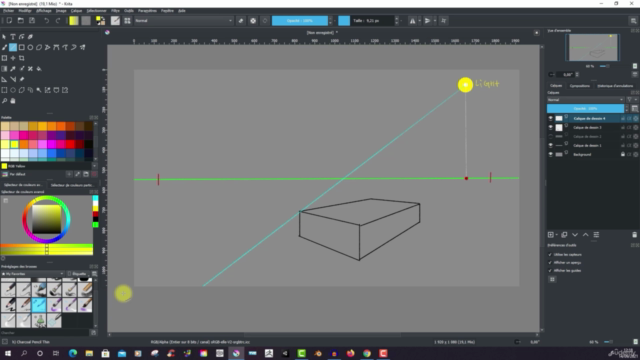Select the Fill bucket tool
This screenshot has height=360, width=640.
[x=39, y=69]
